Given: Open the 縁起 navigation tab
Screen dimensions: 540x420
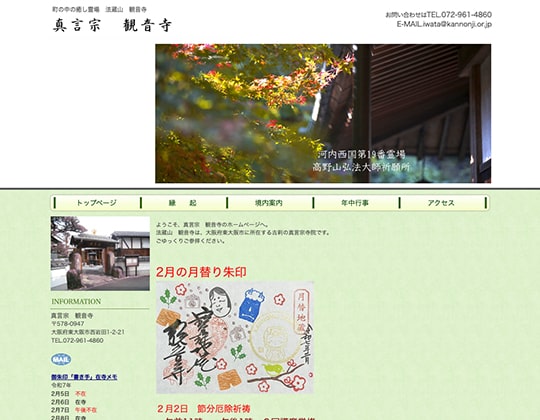Looking at the screenshot, I should [x=183, y=203].
